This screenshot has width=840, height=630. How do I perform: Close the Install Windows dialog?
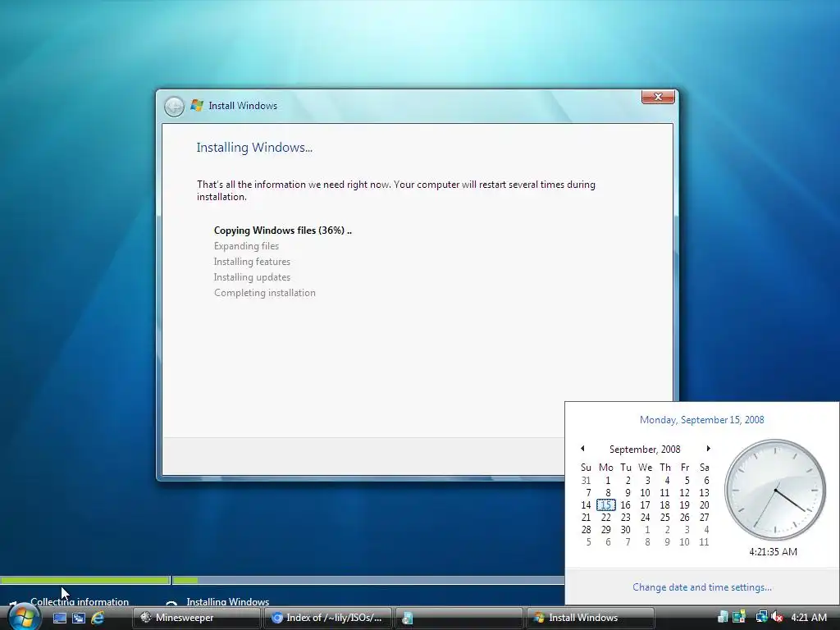pyautogui.click(x=658, y=97)
